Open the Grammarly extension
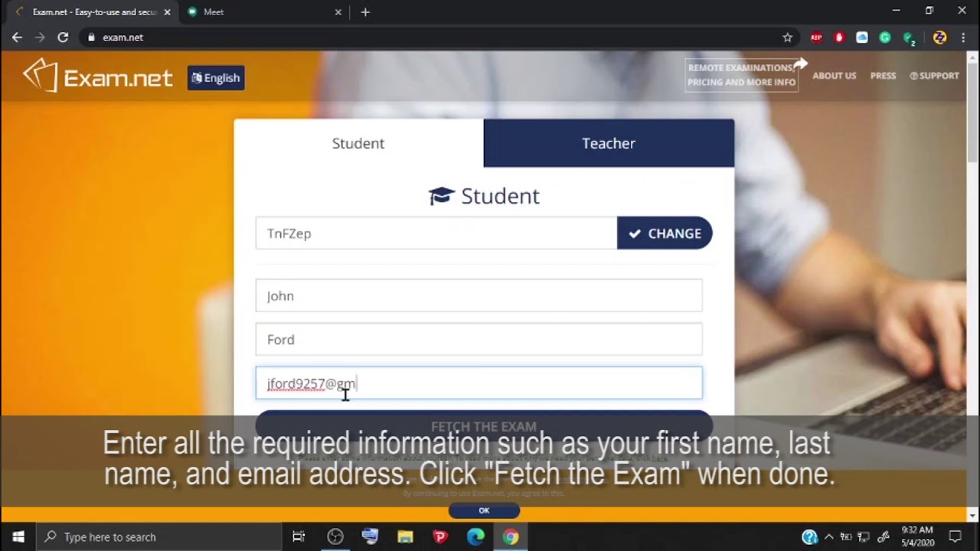Viewport: 980px width, 551px height. tap(885, 37)
